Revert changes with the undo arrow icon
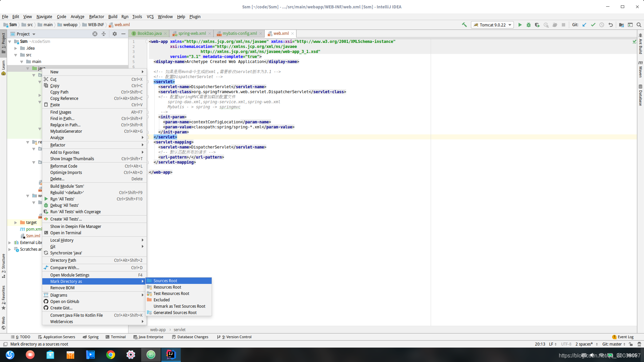The width and height of the screenshot is (644, 362). (x=610, y=25)
